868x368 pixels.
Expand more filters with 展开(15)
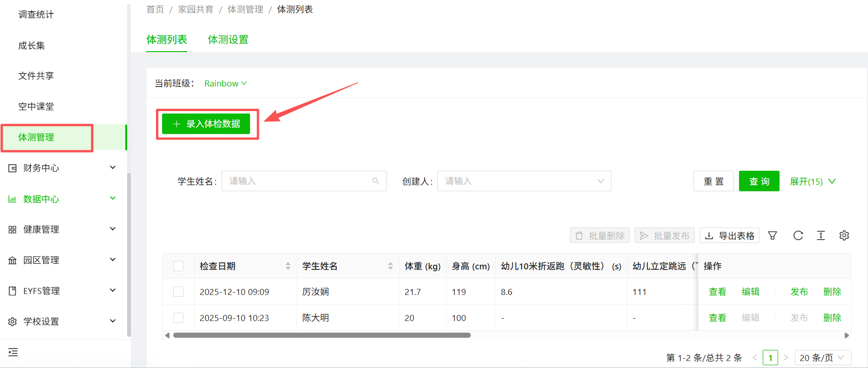click(x=813, y=181)
